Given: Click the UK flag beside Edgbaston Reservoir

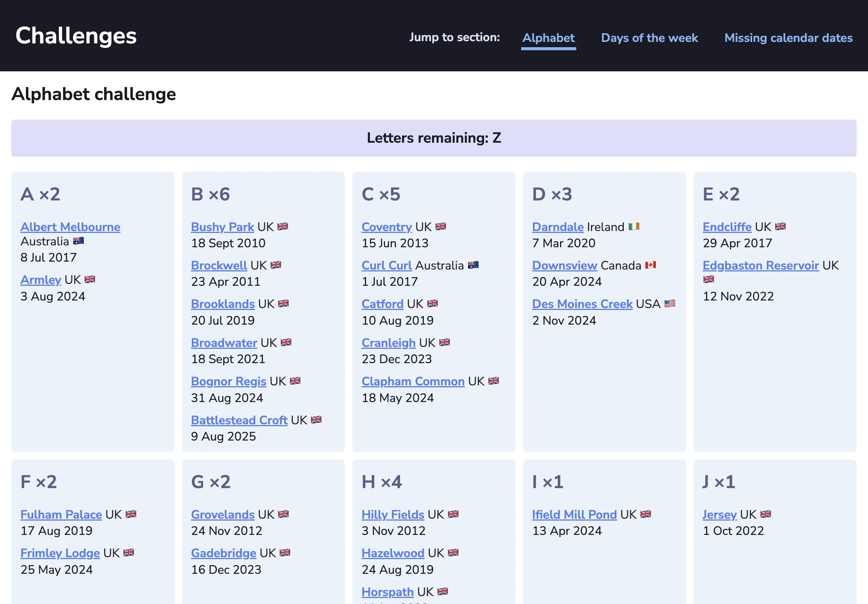Looking at the screenshot, I should (x=709, y=280).
